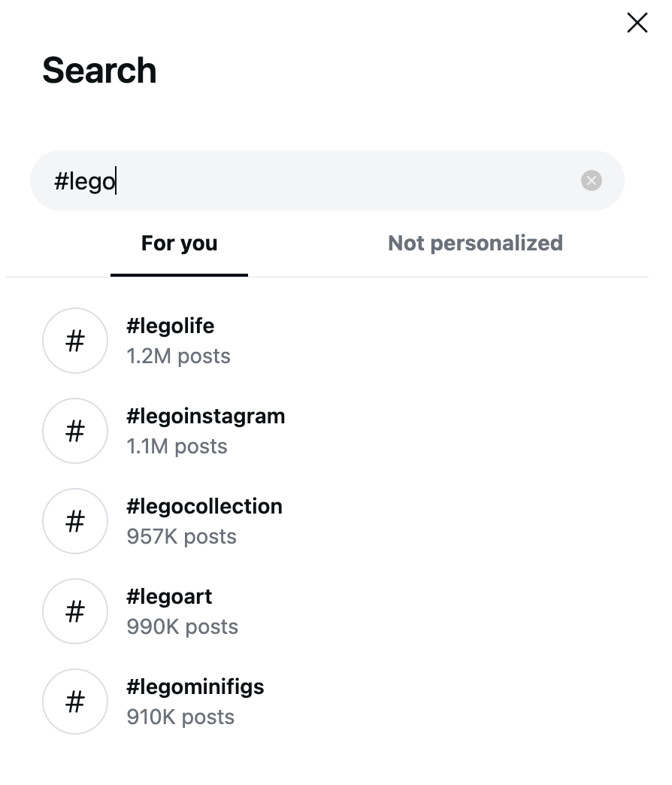
Task: Click the 990K posts count
Action: tap(182, 626)
